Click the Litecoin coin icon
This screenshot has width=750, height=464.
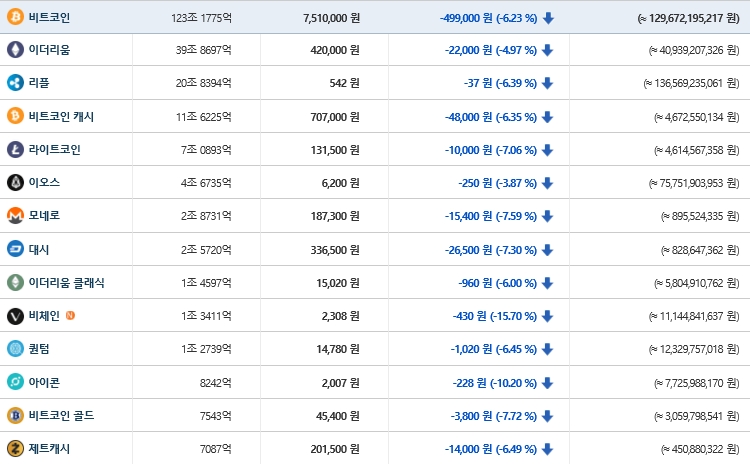coord(15,150)
